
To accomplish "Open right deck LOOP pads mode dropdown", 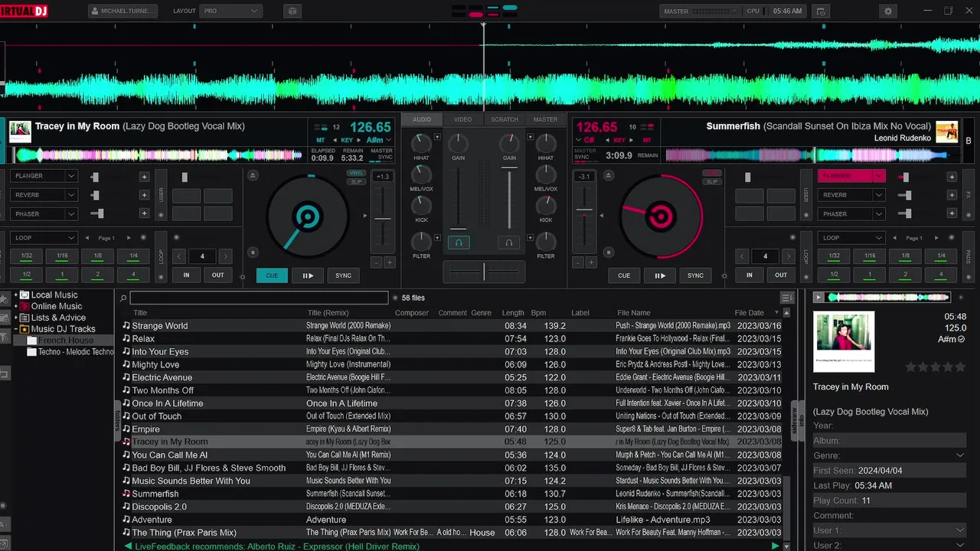I will 851,238.
